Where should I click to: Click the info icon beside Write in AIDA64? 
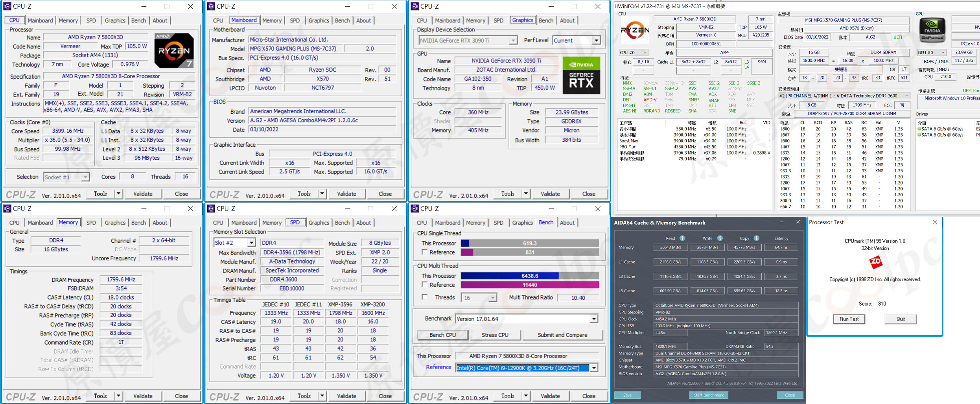(720, 238)
